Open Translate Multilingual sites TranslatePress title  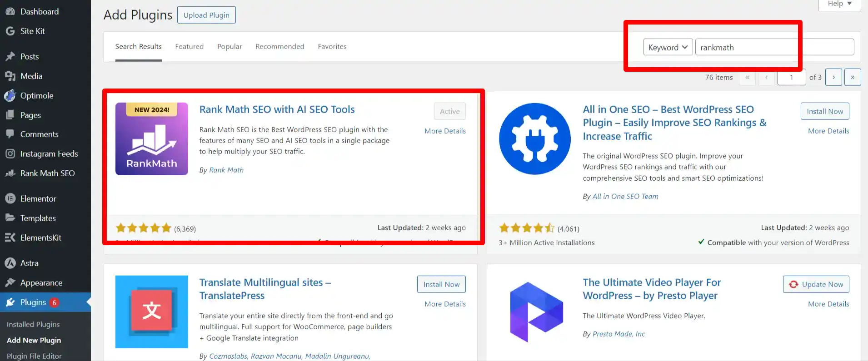pyautogui.click(x=265, y=289)
